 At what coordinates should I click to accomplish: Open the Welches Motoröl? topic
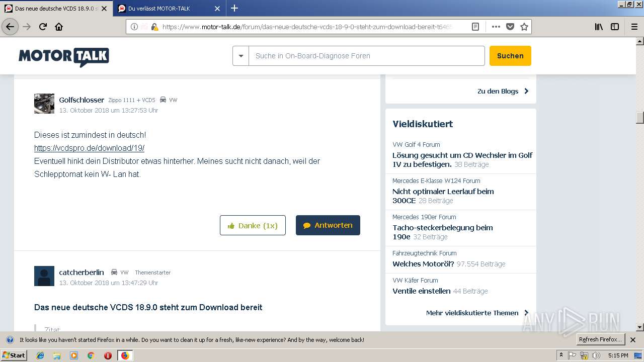[423, 264]
